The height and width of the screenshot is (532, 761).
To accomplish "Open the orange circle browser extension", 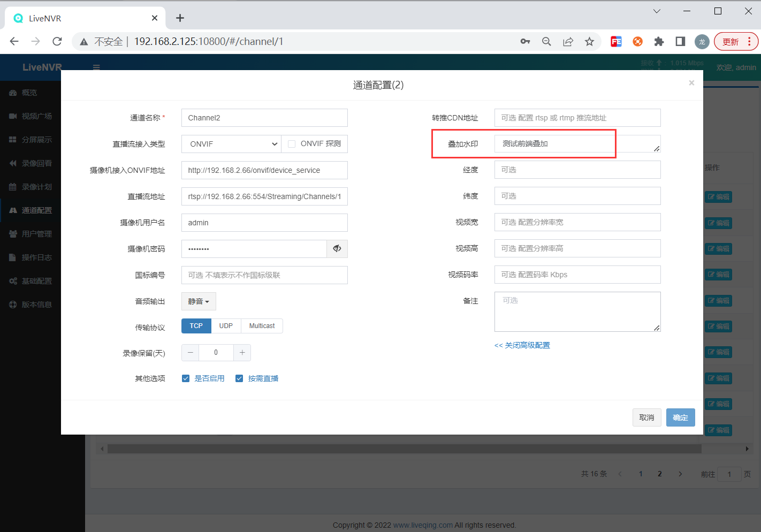I will (x=637, y=41).
